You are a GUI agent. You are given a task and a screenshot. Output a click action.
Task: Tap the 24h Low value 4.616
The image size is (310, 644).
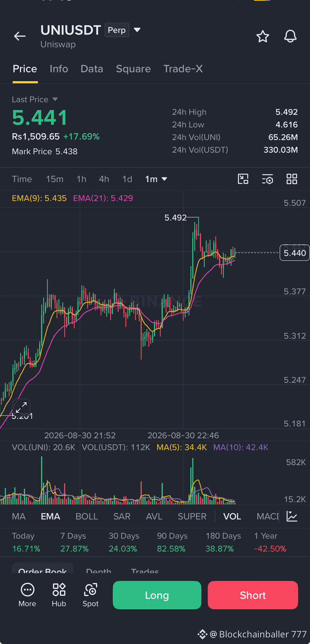coord(287,125)
